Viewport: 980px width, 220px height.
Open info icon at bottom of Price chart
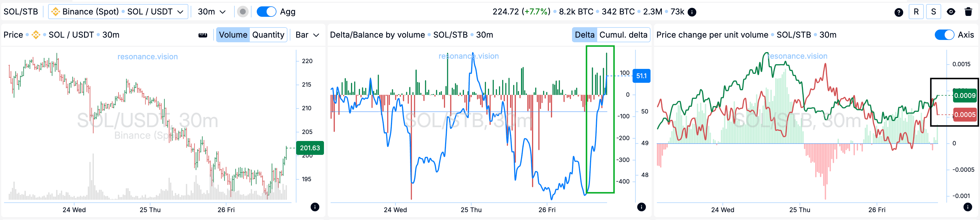[x=315, y=207]
